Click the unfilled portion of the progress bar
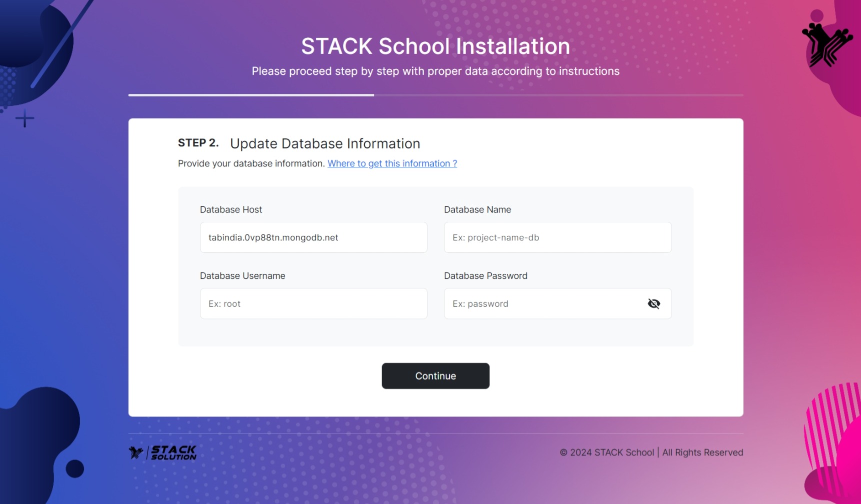 point(558,95)
